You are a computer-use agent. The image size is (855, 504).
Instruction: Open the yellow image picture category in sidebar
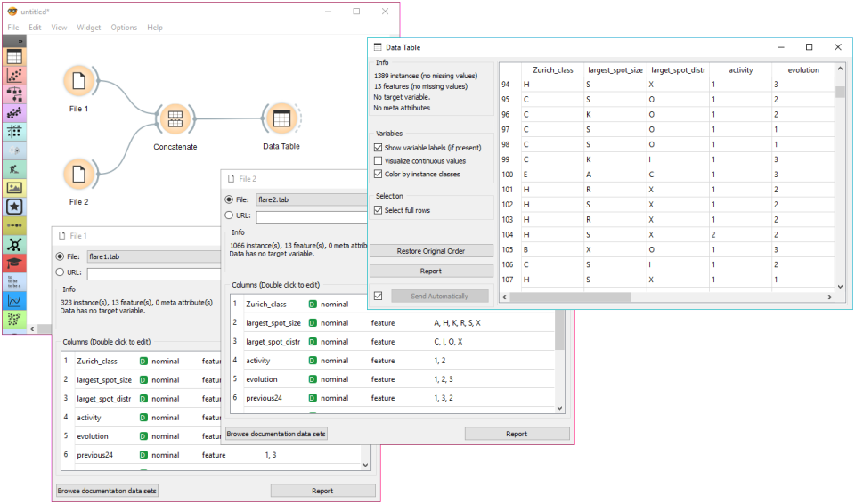(14, 188)
